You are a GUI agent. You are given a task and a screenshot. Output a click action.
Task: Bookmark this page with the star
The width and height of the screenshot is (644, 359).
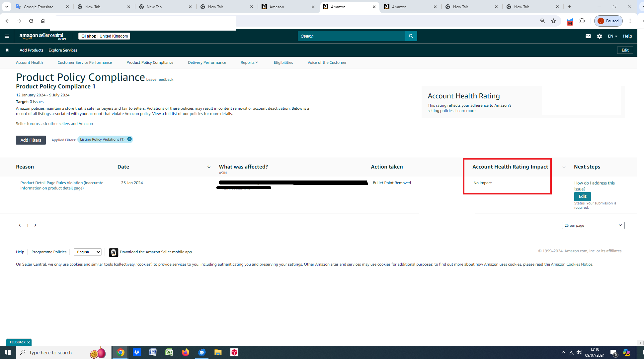point(553,21)
